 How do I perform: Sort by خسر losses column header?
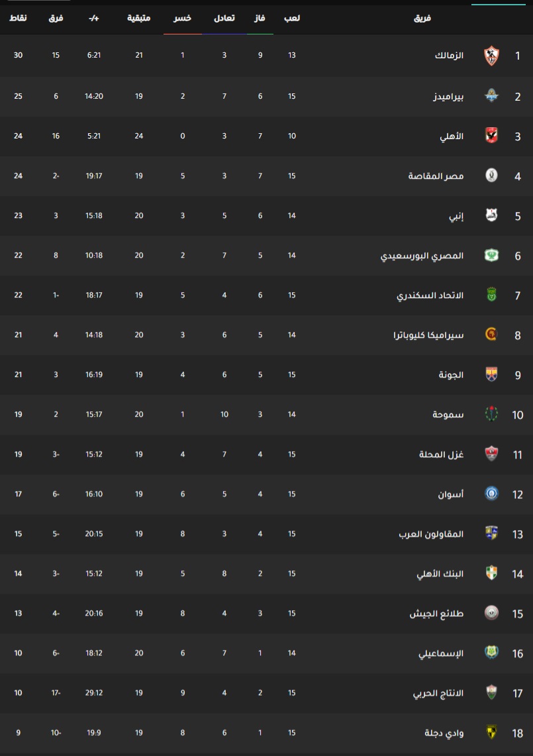[x=182, y=19]
